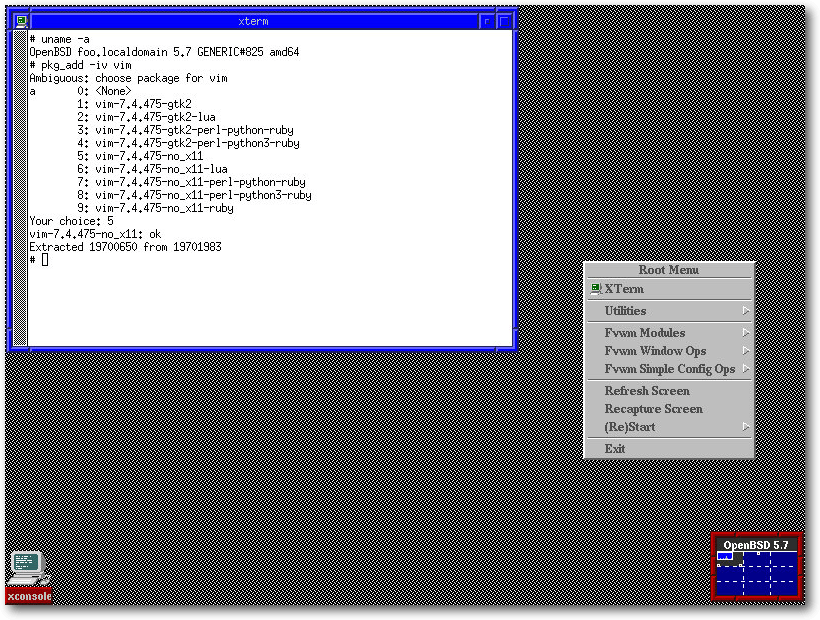Select the first desktop in the pager
This screenshot has height=620, width=820.
(x=730, y=559)
